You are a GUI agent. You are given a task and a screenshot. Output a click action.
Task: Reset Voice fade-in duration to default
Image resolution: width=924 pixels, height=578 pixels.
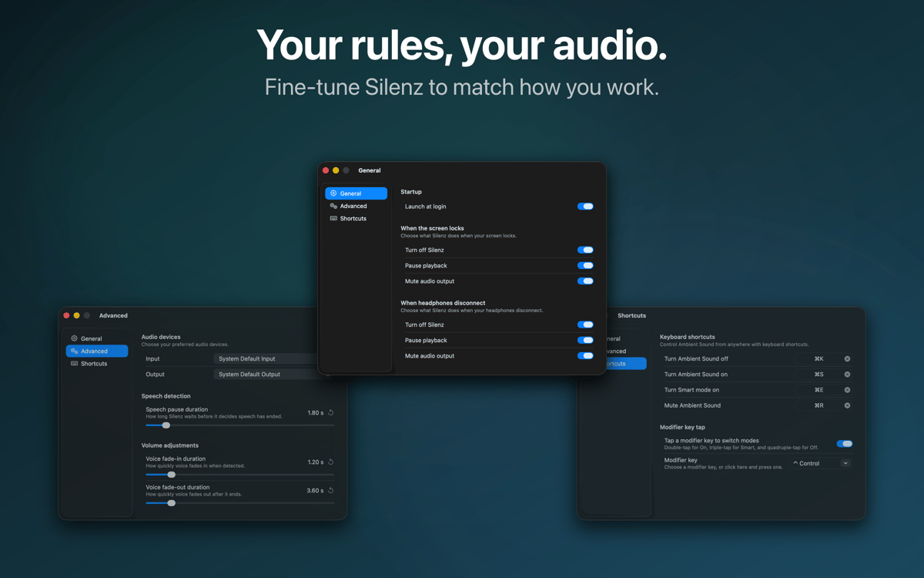click(x=331, y=462)
